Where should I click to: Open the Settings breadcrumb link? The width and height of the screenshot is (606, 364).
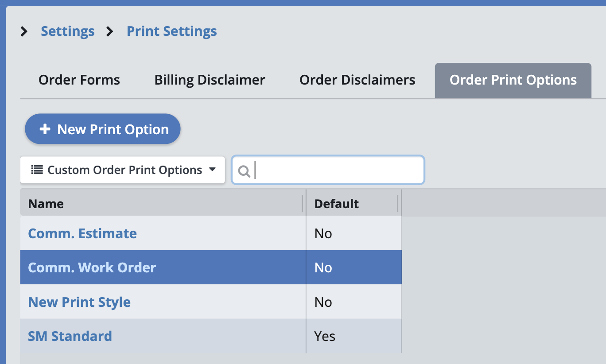coord(68,31)
